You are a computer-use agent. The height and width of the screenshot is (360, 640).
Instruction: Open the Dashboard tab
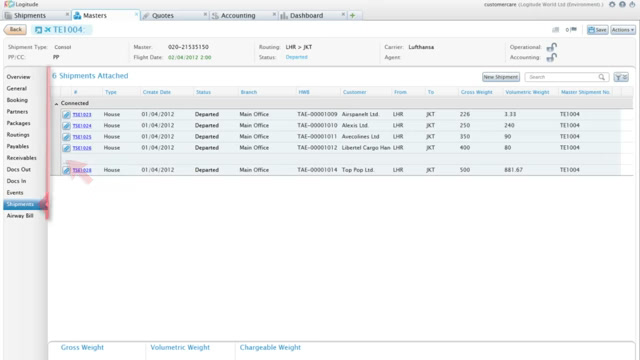[x=306, y=16]
